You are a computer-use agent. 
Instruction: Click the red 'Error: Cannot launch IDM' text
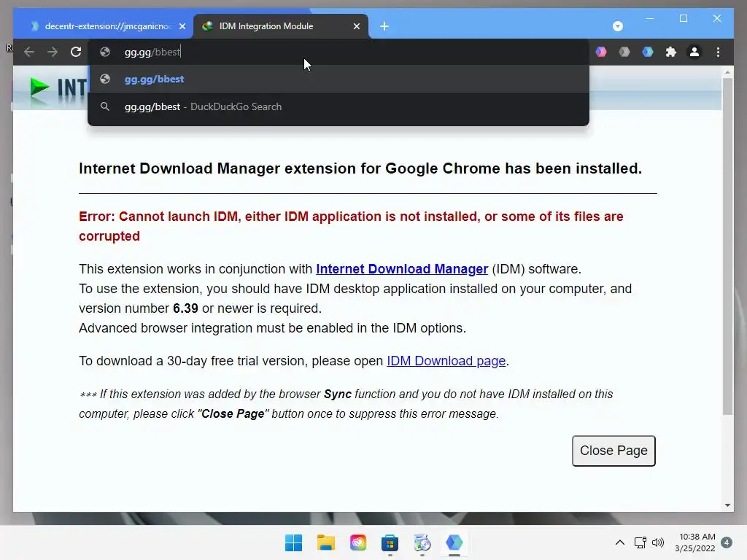[x=351, y=226]
